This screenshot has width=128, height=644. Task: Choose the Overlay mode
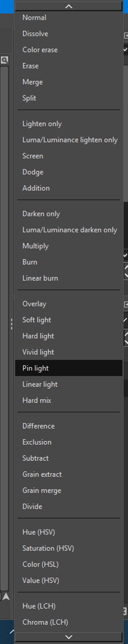point(69,304)
